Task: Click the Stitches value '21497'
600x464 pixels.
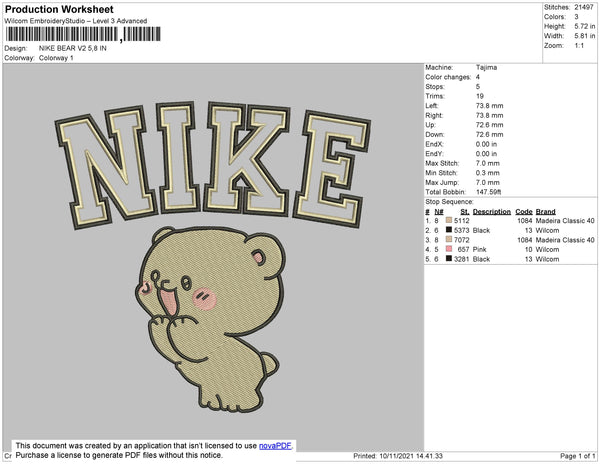Action: click(x=584, y=7)
